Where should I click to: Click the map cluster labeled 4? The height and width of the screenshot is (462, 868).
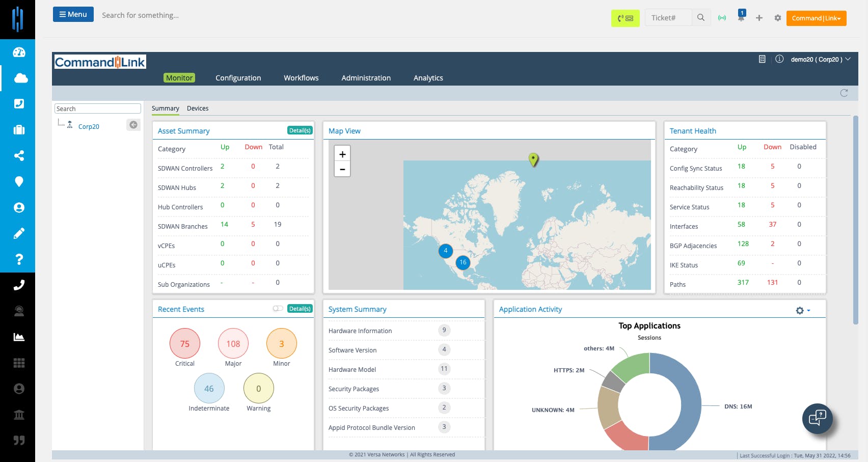coord(446,251)
